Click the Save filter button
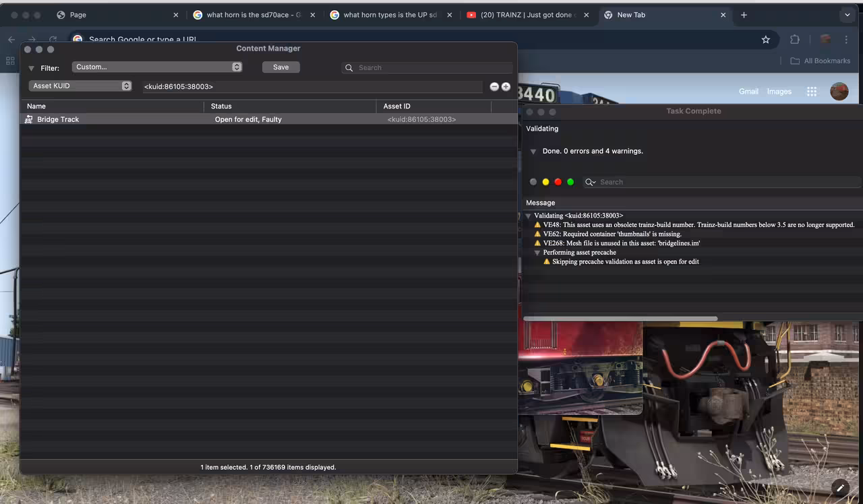 (x=281, y=67)
